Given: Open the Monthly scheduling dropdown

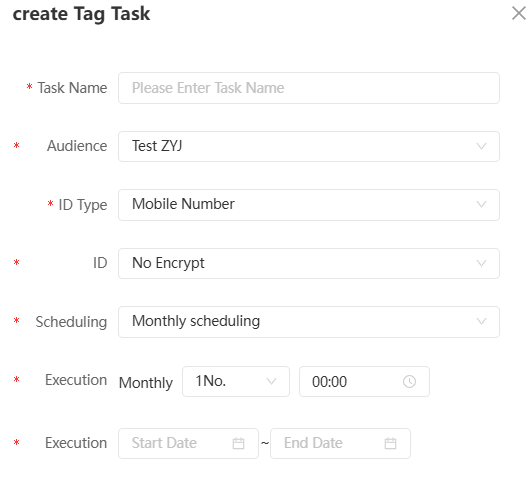Looking at the screenshot, I should pos(308,322).
